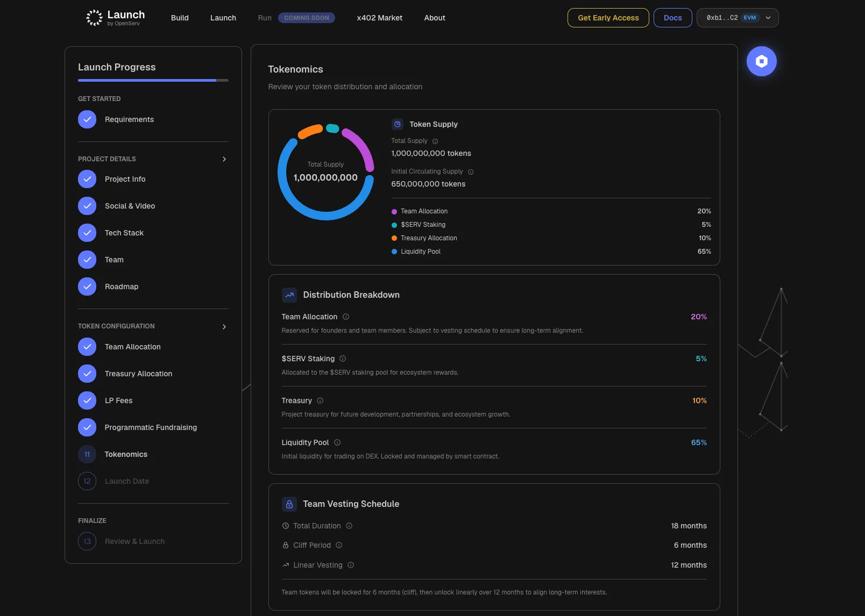865x616 pixels.
Task: Go to the Review & Launch step
Action: click(135, 541)
